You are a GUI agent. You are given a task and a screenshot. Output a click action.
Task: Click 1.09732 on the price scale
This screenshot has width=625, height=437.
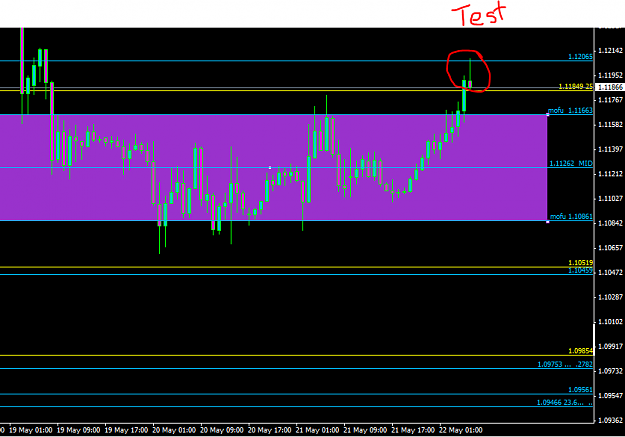click(x=610, y=371)
